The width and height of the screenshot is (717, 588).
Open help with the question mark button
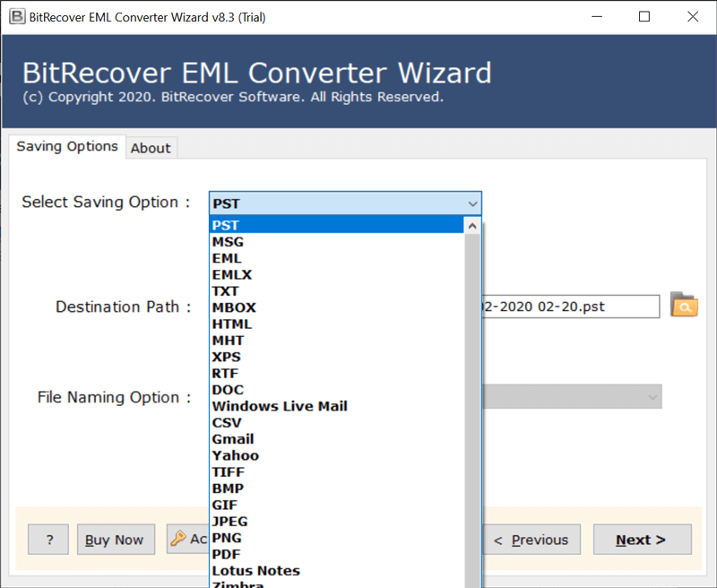point(48,540)
